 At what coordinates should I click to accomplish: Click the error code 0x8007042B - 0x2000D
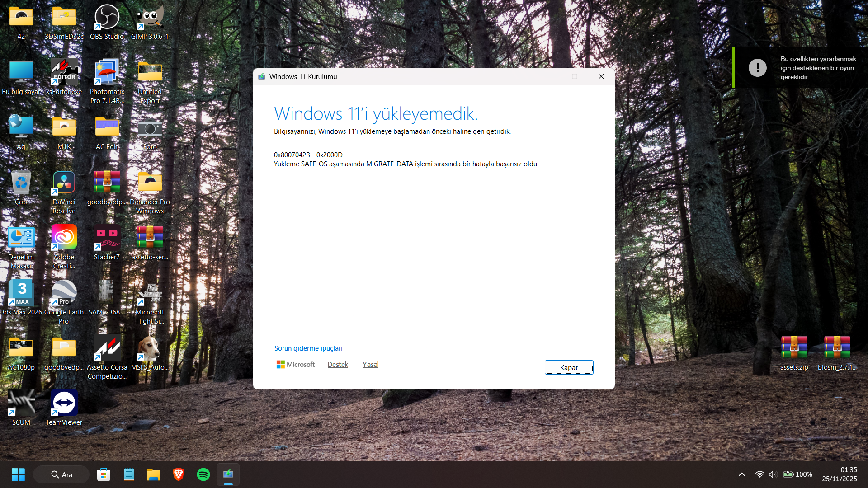[308, 155]
